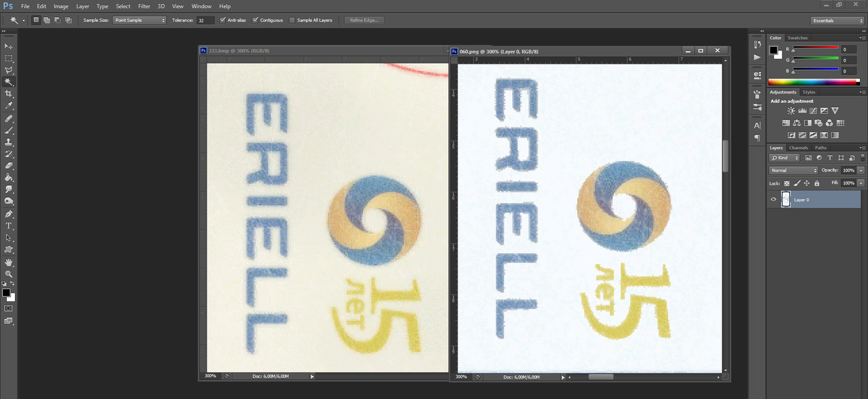Viewport: 868px width, 399px height.
Task: Click the Tolerance input field
Action: click(x=205, y=20)
